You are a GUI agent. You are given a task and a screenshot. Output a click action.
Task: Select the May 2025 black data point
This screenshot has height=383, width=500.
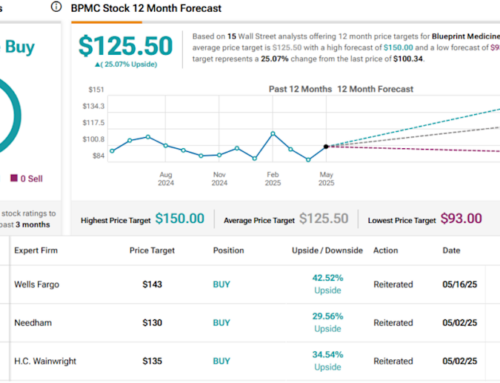click(x=326, y=146)
